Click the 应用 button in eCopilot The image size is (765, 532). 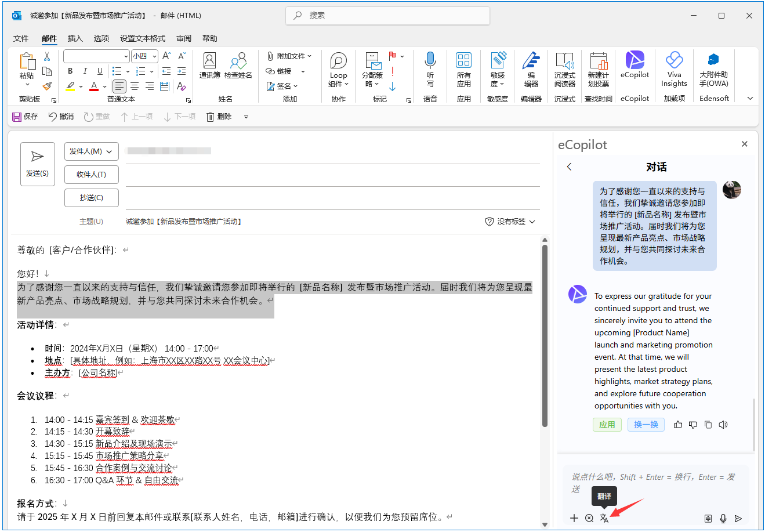click(607, 425)
